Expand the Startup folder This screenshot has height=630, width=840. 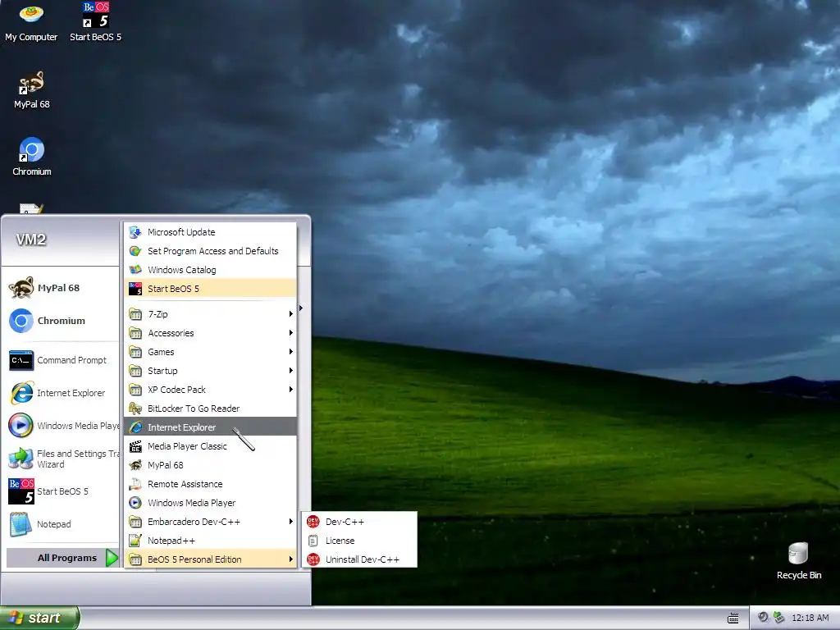click(x=211, y=371)
